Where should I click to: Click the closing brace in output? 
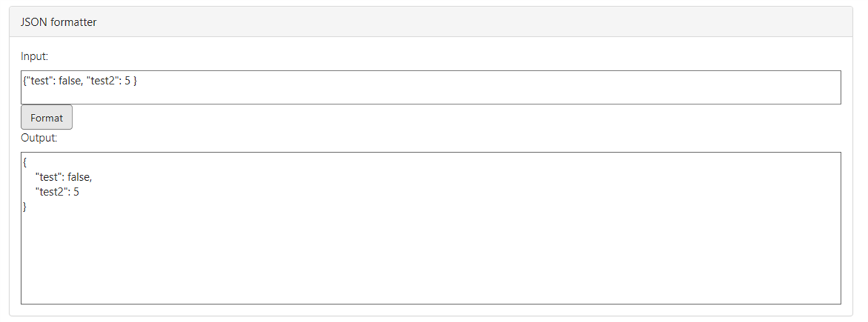(x=25, y=207)
